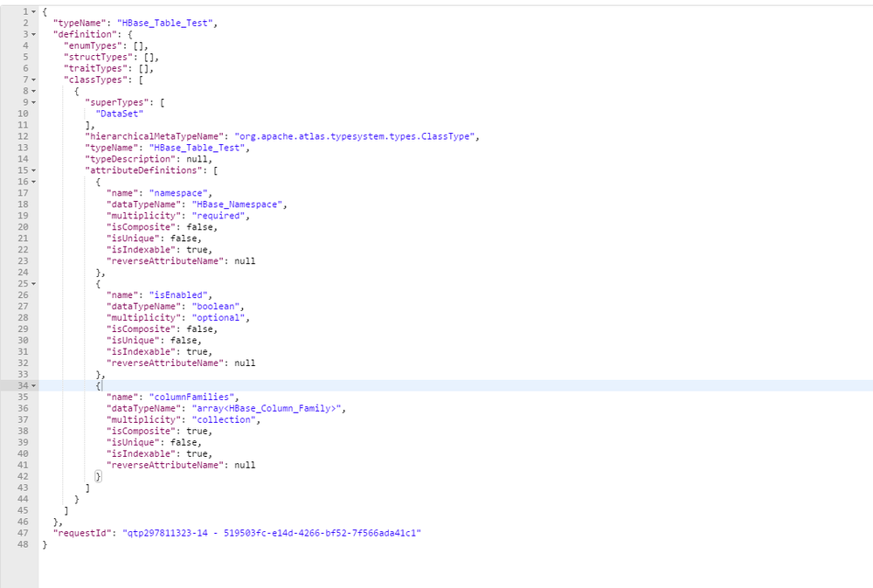This screenshot has height=588, width=873.
Task: Collapse the columnFamilies attribute object on line 34
Action: point(31,384)
